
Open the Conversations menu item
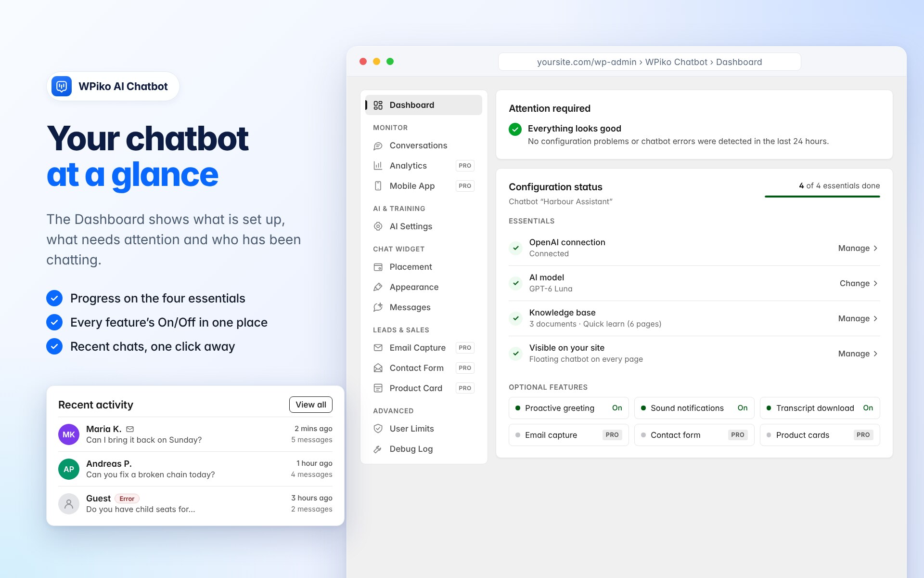pos(423,145)
